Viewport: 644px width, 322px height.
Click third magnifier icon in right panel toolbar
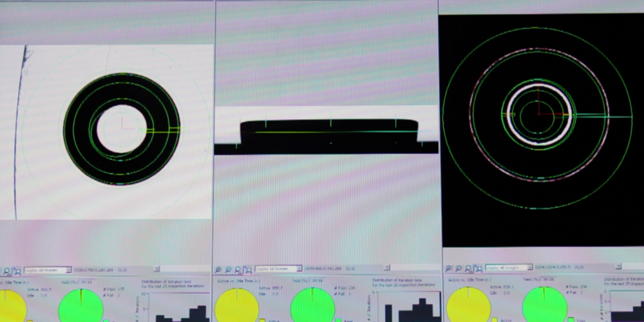pos(468,267)
